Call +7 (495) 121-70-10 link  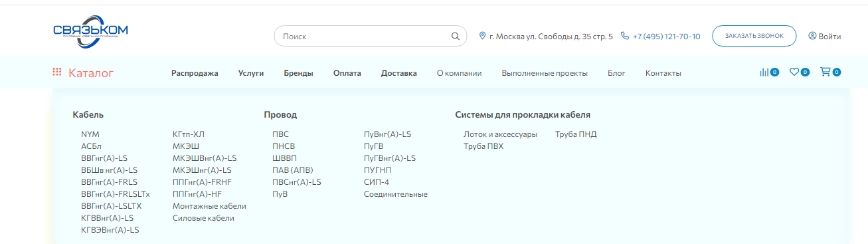point(666,37)
